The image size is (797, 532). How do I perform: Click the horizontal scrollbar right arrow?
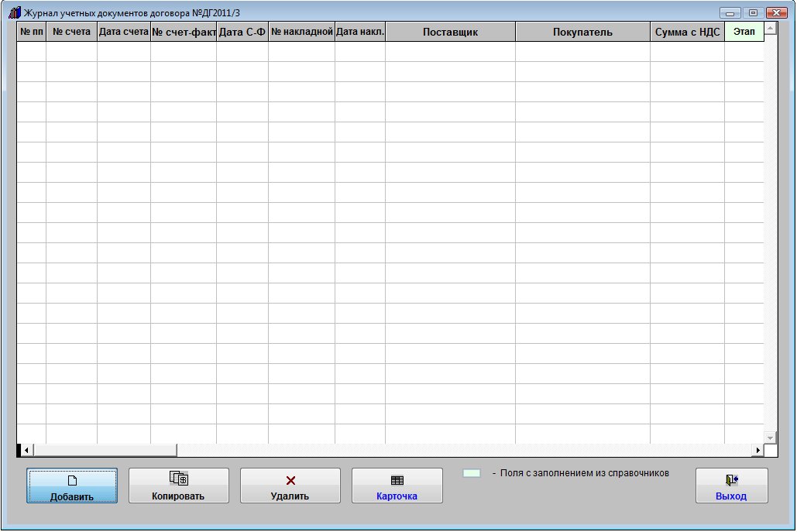pos(757,450)
